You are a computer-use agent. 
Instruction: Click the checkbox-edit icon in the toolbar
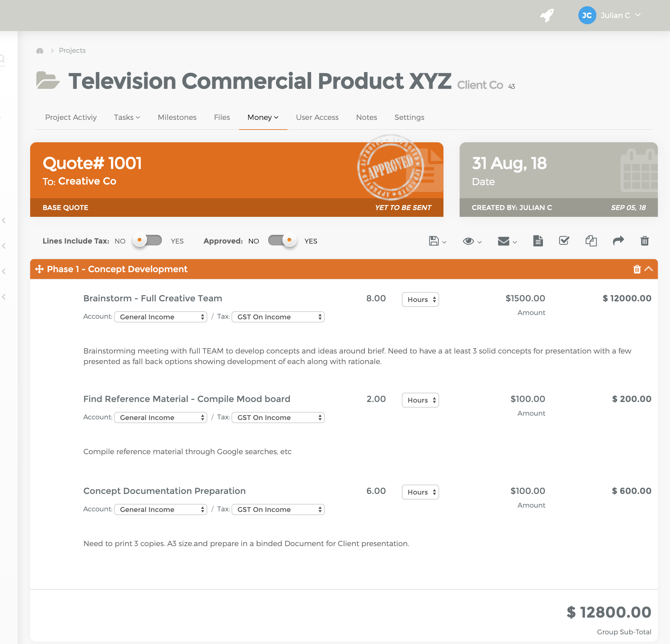pos(564,240)
